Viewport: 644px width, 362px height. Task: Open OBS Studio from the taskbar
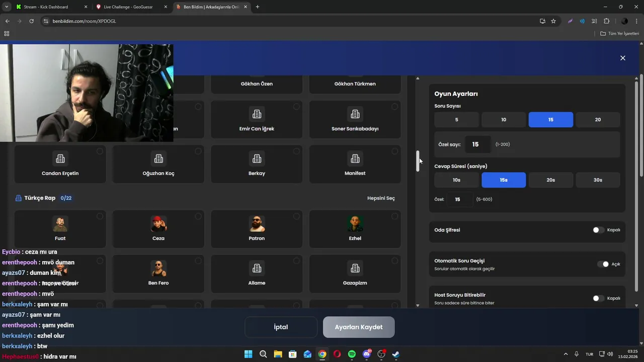[x=381, y=354]
